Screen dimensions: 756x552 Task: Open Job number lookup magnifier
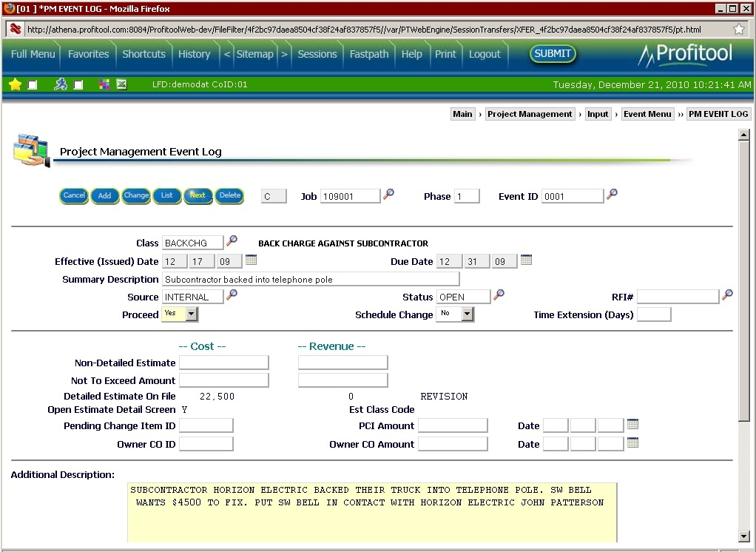[x=388, y=194]
